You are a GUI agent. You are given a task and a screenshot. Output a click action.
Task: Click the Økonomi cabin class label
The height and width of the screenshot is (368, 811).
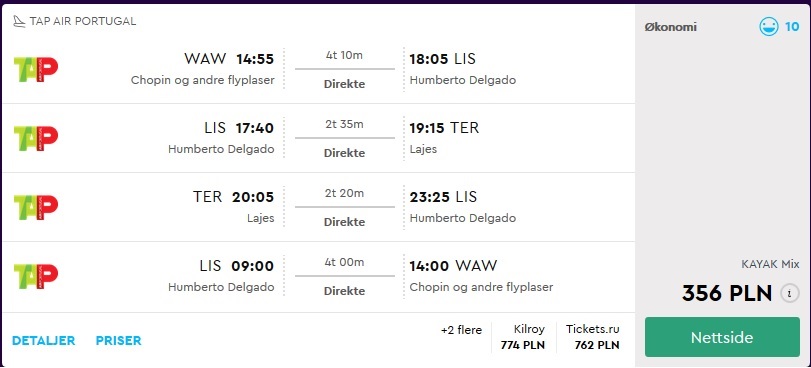point(670,27)
